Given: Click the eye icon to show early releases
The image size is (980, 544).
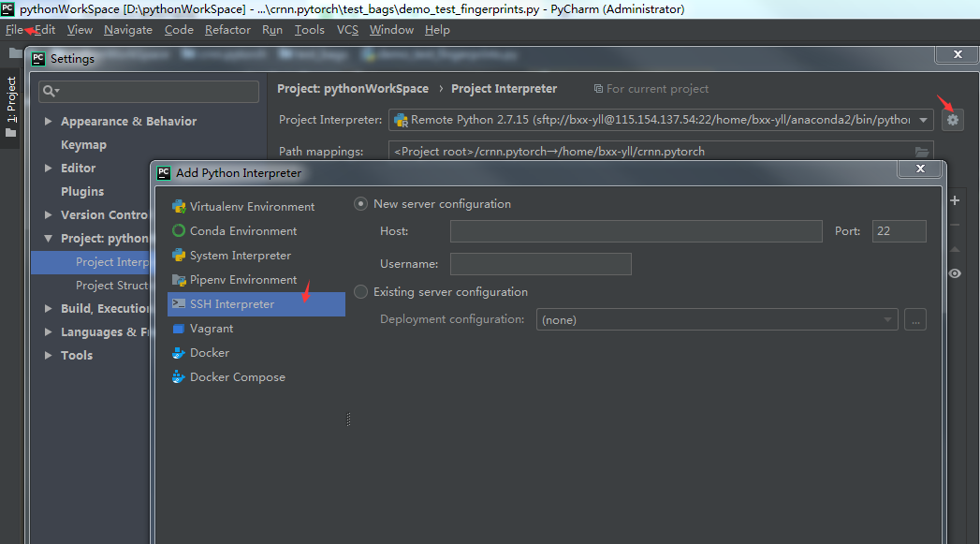Looking at the screenshot, I should coord(955,273).
